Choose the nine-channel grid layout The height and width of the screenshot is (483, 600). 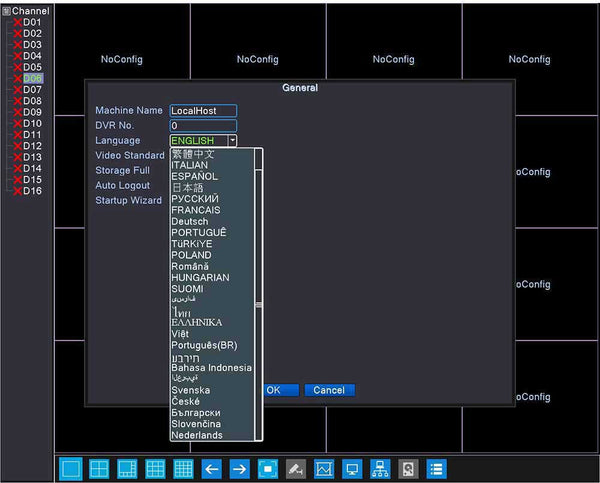[x=155, y=468]
